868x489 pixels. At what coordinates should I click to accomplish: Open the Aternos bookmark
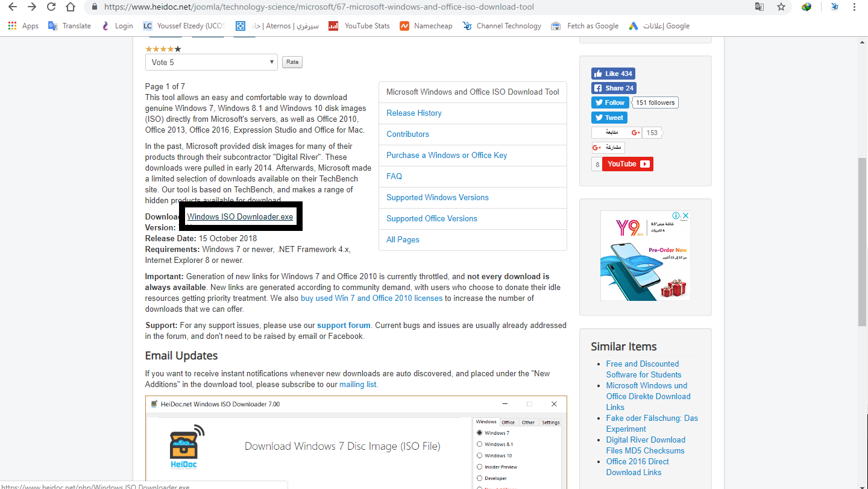click(x=277, y=26)
